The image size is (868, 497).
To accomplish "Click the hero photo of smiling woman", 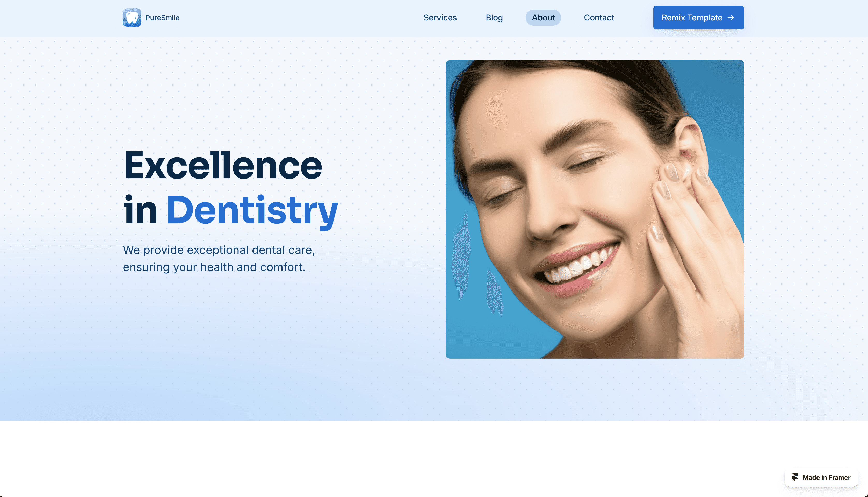I will click(595, 209).
